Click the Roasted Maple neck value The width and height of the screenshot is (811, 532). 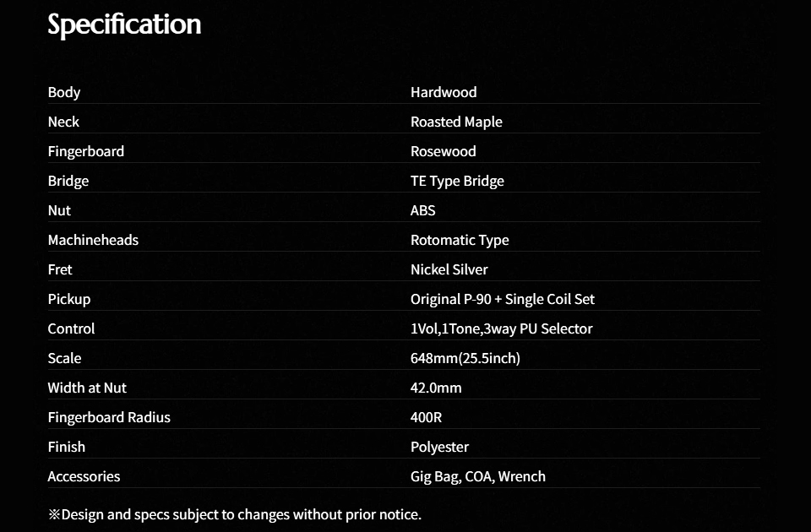pyautogui.click(x=456, y=122)
